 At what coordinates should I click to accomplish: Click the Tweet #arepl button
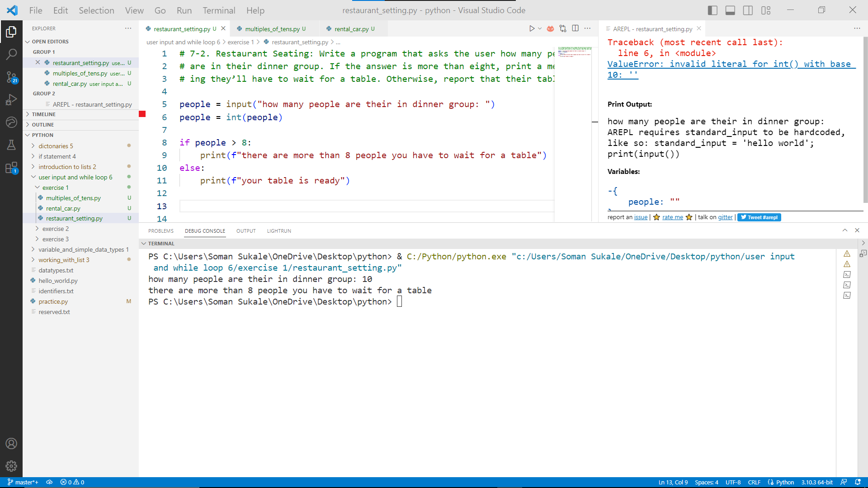(759, 217)
